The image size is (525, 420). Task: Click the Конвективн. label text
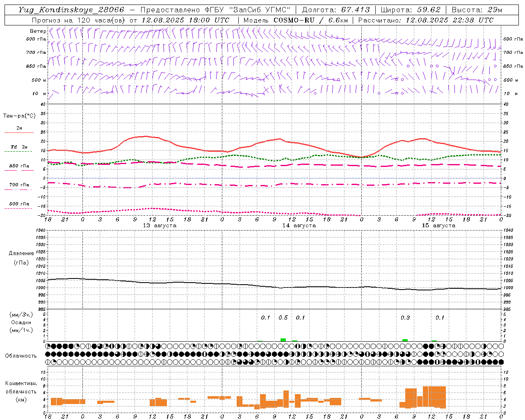pos(21,383)
